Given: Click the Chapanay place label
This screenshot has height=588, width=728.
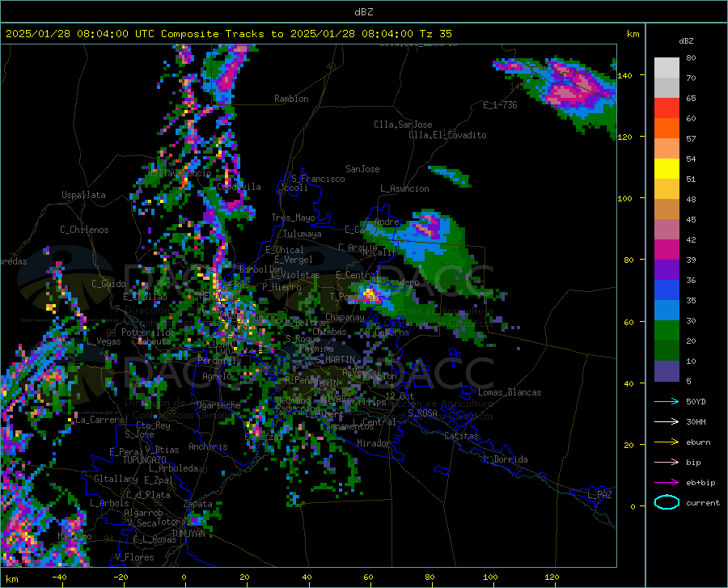Looking at the screenshot, I should (x=345, y=317).
